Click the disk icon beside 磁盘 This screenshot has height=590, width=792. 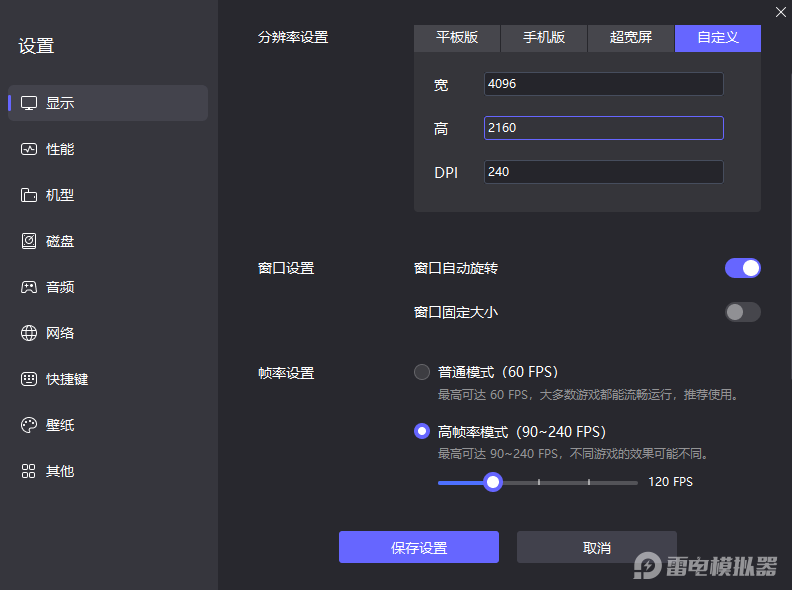pos(29,241)
